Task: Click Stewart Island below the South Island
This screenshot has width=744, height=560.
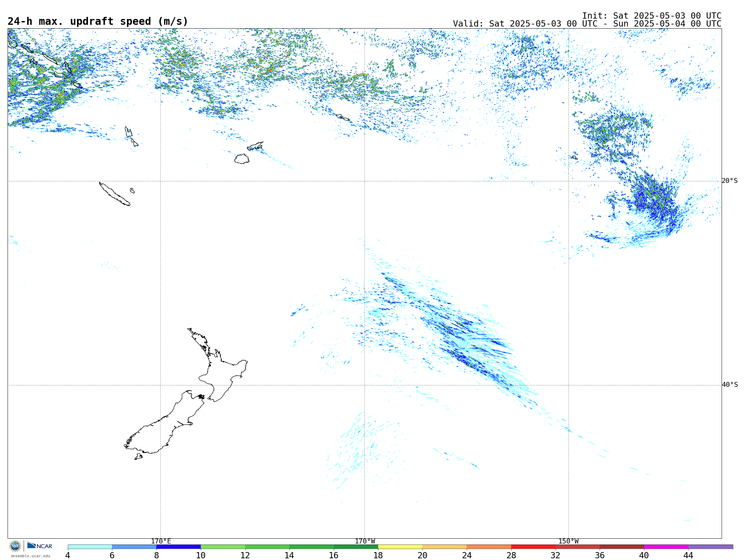Action: point(138,457)
